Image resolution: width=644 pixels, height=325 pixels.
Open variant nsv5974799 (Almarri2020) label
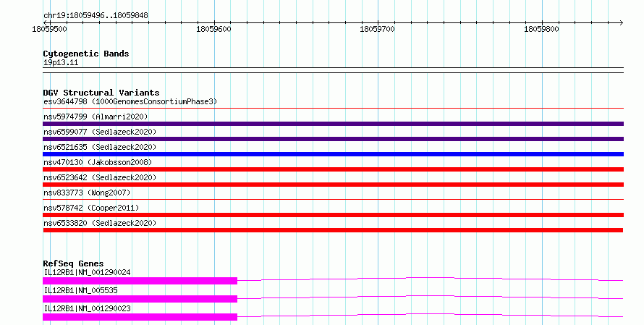96,117
